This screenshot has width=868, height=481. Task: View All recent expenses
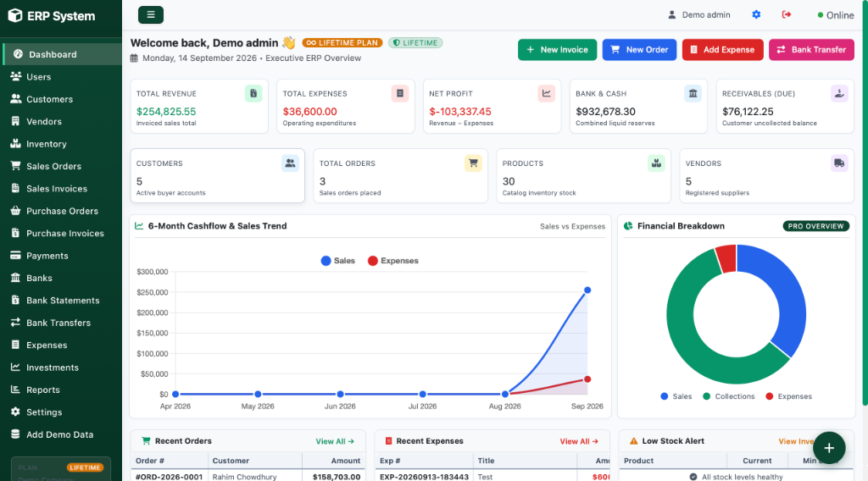coord(579,441)
